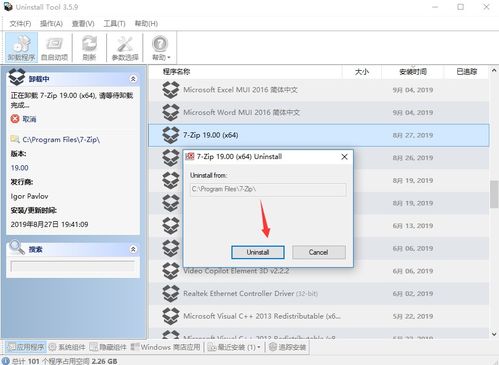Image resolution: width=499 pixels, height=365 pixels.
Task: Select Video Copilot Element 3D v2.2.2 row
Action: (x=319, y=271)
